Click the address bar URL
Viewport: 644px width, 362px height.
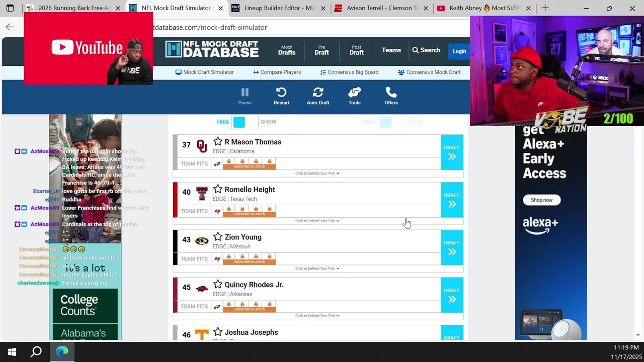tap(210, 27)
